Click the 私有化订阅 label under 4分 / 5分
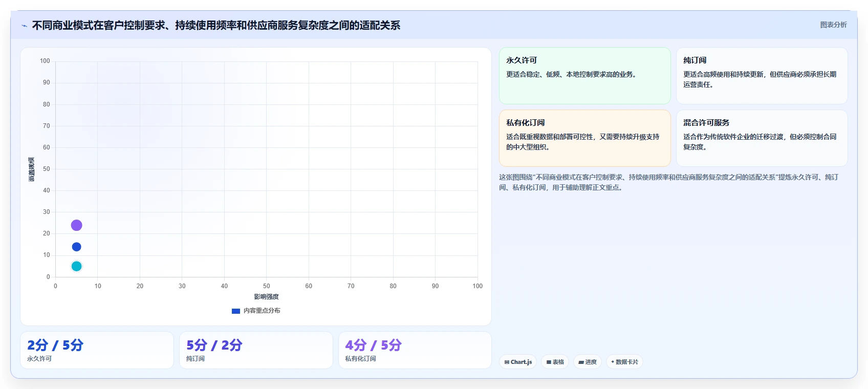Image resolution: width=868 pixels, height=389 pixels. (x=360, y=359)
